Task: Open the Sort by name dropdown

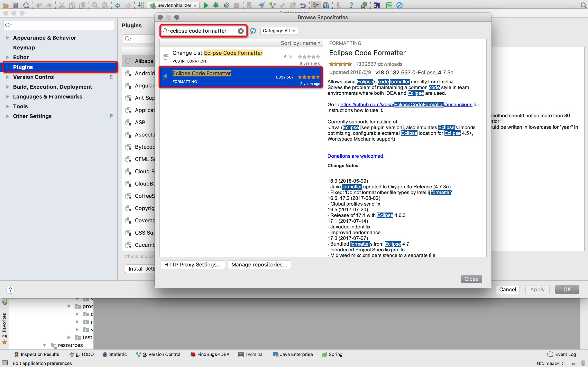Action: [301, 43]
